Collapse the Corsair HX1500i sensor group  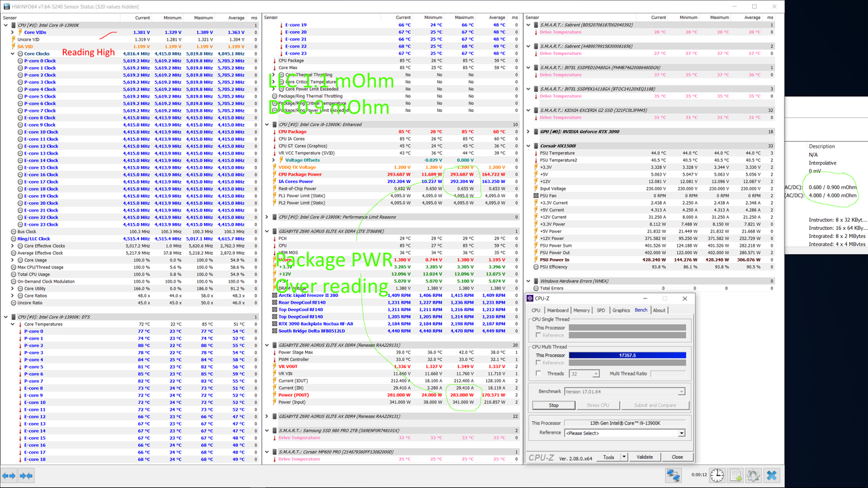point(528,145)
